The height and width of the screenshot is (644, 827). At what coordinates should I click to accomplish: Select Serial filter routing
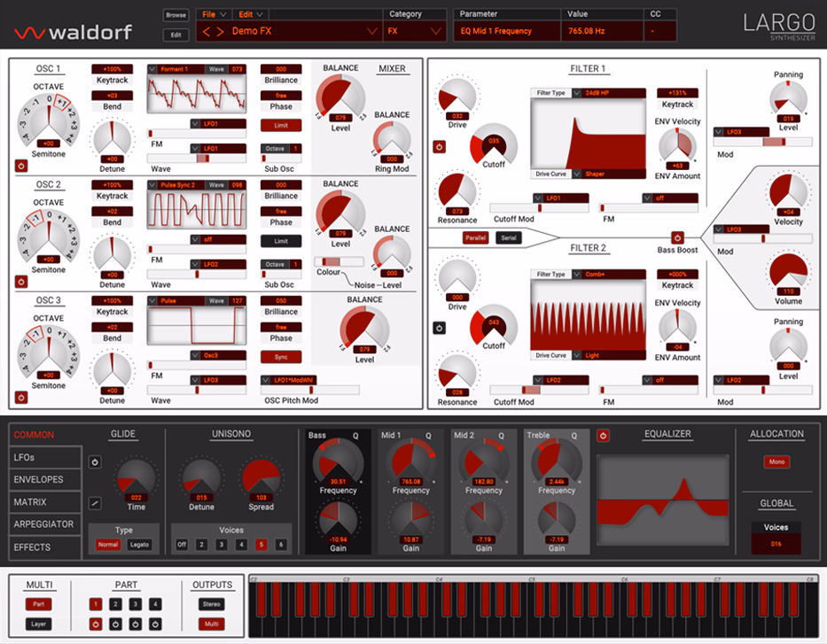(x=509, y=237)
